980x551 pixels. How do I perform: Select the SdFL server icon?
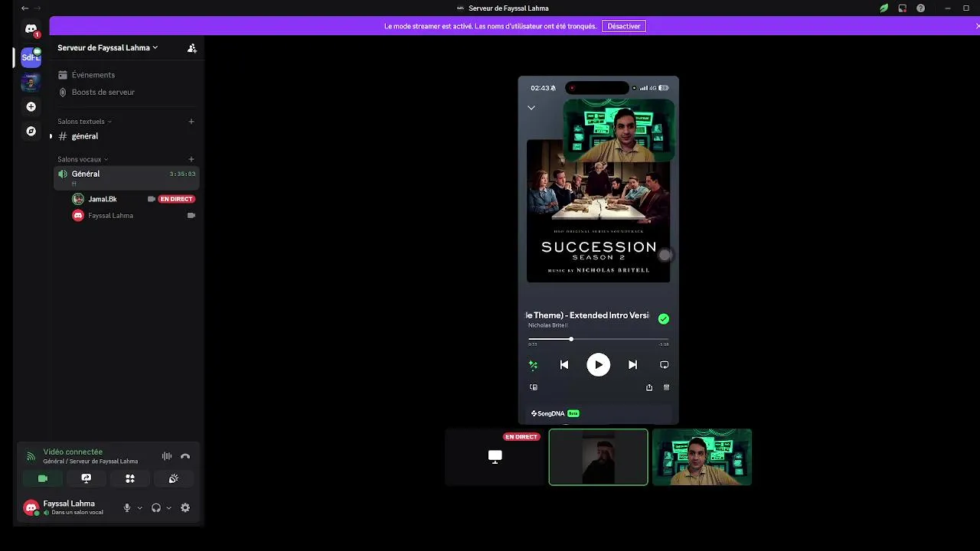coord(31,57)
